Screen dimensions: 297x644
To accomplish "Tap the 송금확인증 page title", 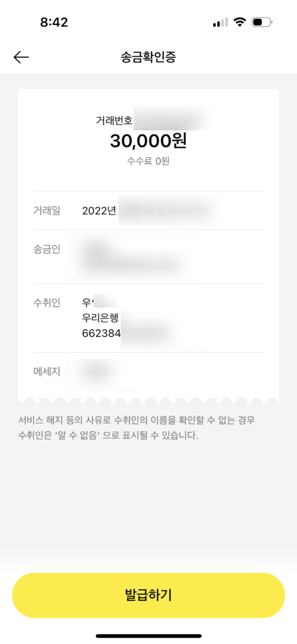I will click(148, 57).
